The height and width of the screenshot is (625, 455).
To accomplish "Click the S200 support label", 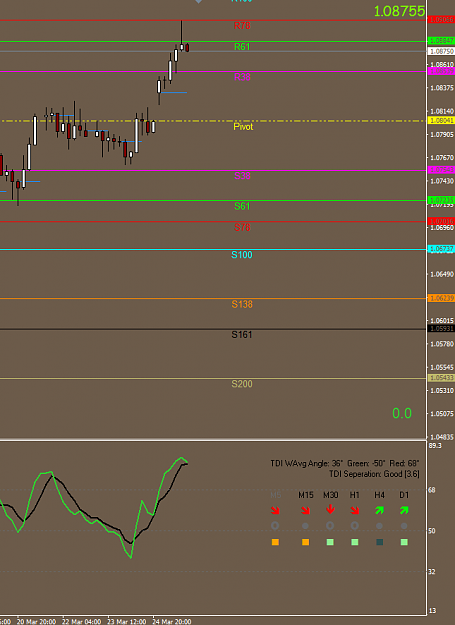I will point(242,384).
